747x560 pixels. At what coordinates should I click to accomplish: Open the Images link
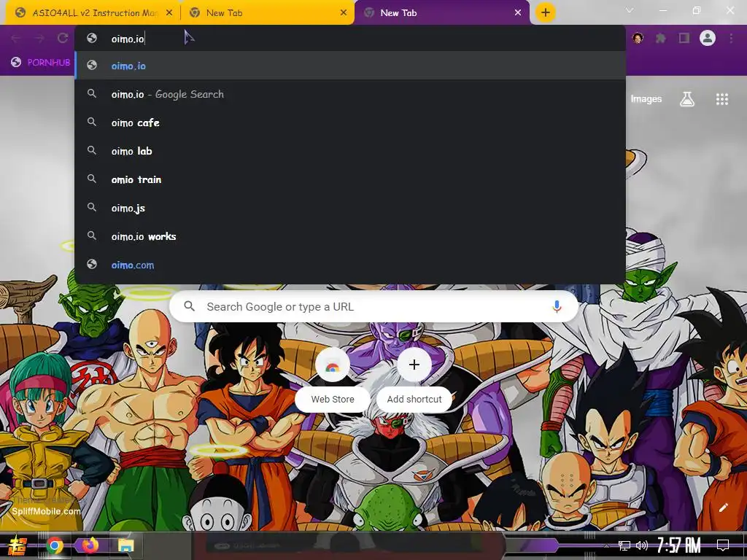coord(646,99)
